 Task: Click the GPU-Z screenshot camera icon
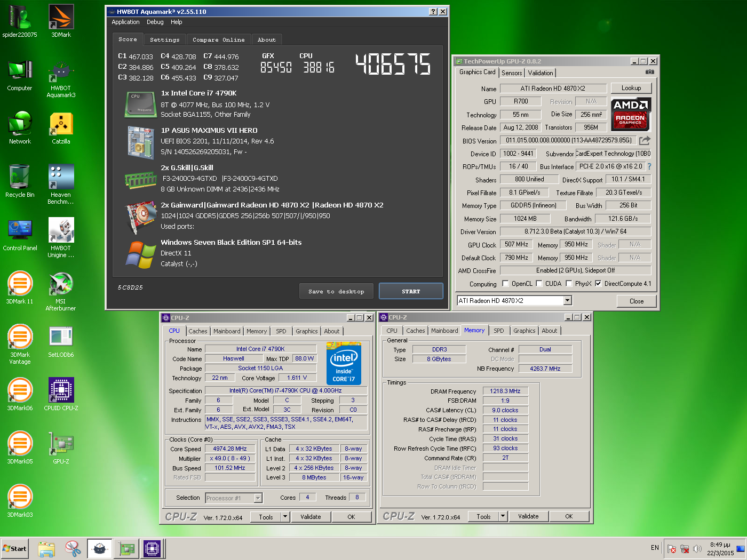point(649,72)
